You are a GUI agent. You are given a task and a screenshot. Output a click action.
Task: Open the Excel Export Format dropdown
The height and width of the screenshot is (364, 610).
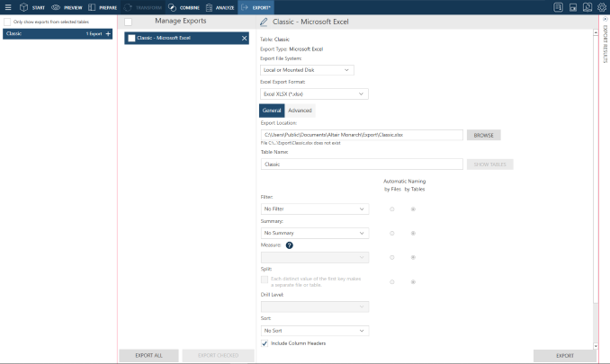point(314,94)
